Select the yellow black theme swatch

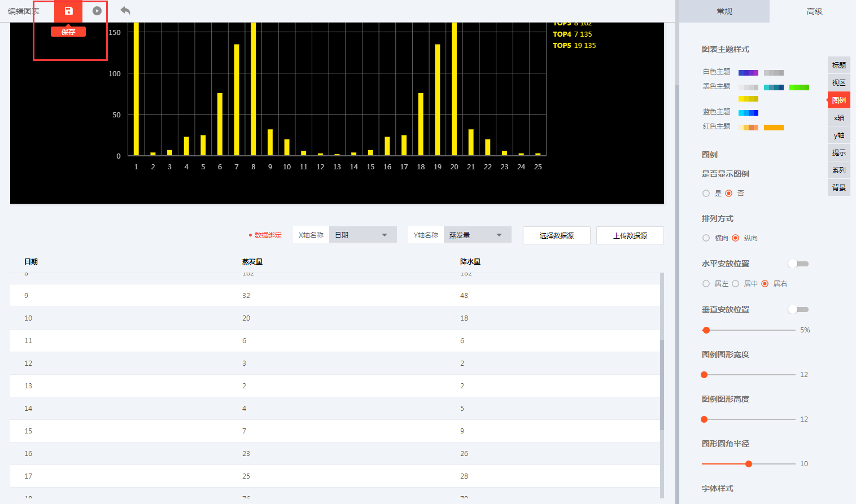pyautogui.click(x=748, y=99)
